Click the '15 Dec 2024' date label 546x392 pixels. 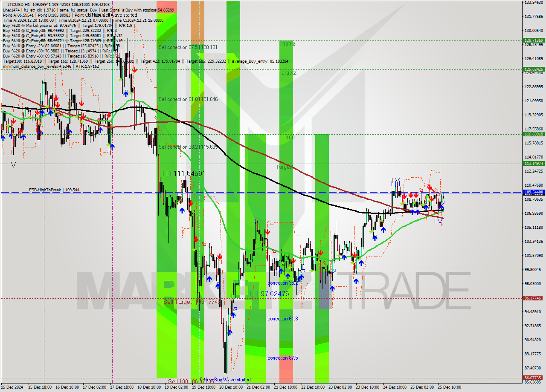click(12, 387)
